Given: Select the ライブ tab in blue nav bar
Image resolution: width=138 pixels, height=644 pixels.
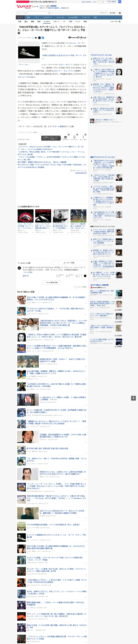Looking at the screenshot, I should (37, 17).
